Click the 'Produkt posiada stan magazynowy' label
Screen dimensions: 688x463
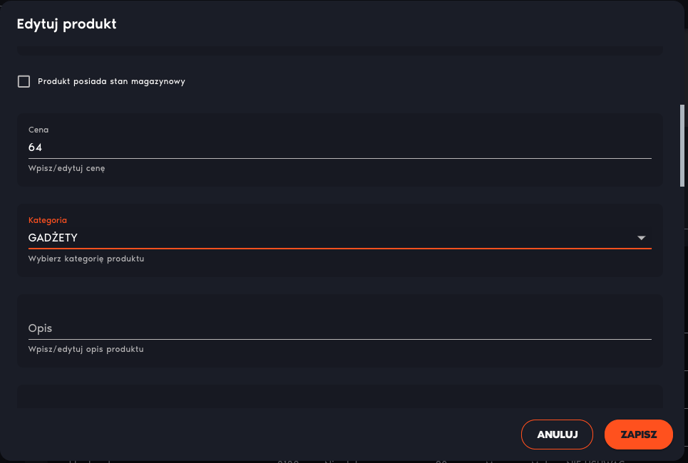point(111,81)
